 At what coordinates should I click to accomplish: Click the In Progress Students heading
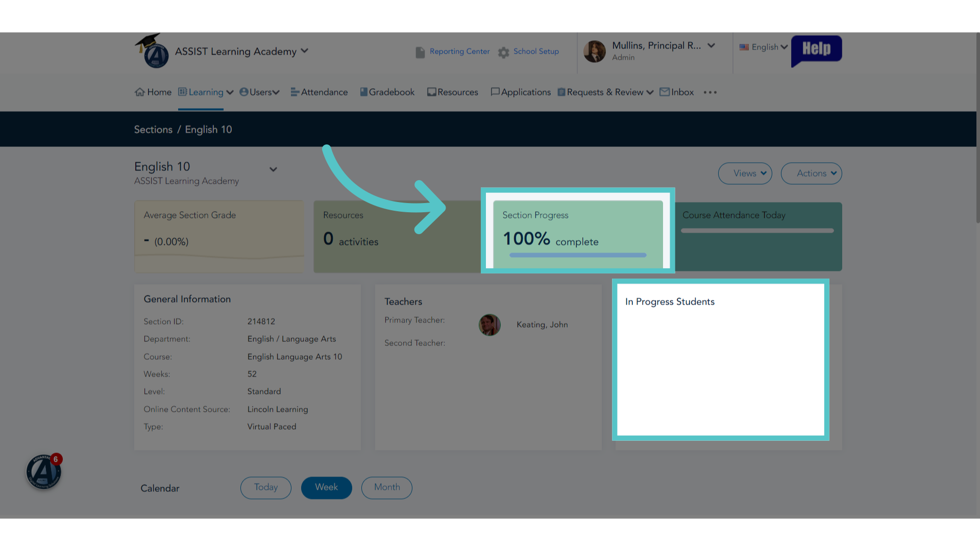click(670, 302)
